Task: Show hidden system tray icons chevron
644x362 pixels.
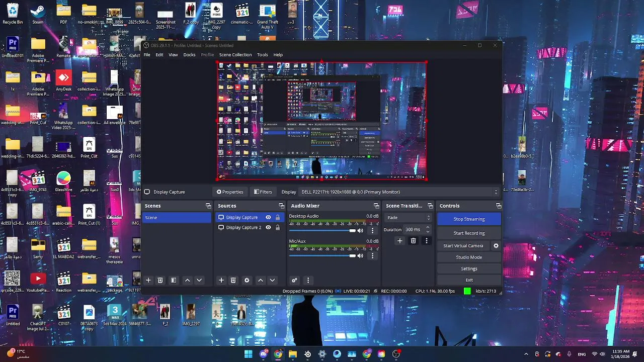Action: click(526, 354)
